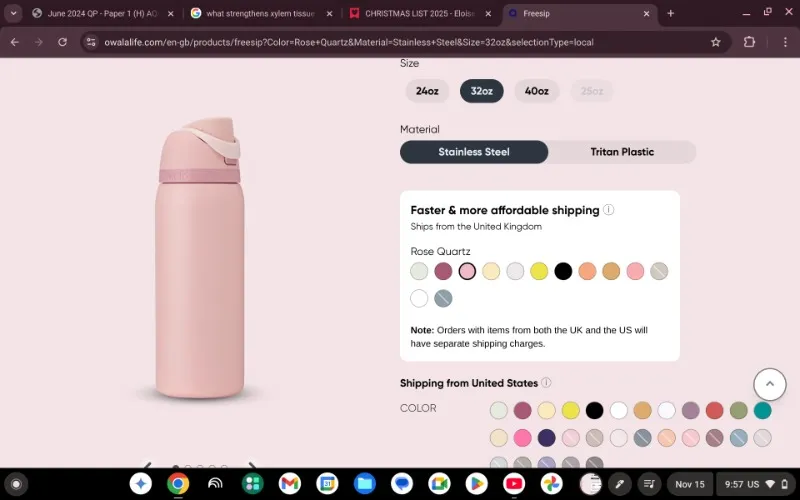Pick the black swatch in US colours
Viewport: 800px width, 500px height.
click(x=594, y=410)
